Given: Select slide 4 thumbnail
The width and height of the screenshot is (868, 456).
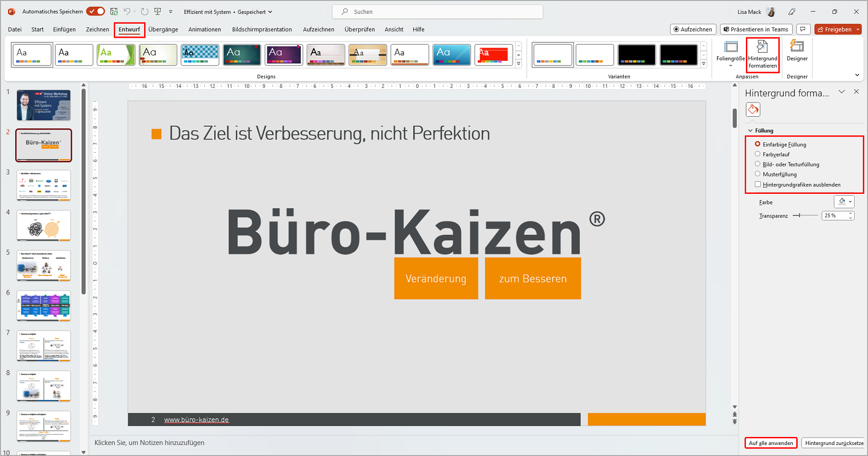Looking at the screenshot, I should (43, 225).
